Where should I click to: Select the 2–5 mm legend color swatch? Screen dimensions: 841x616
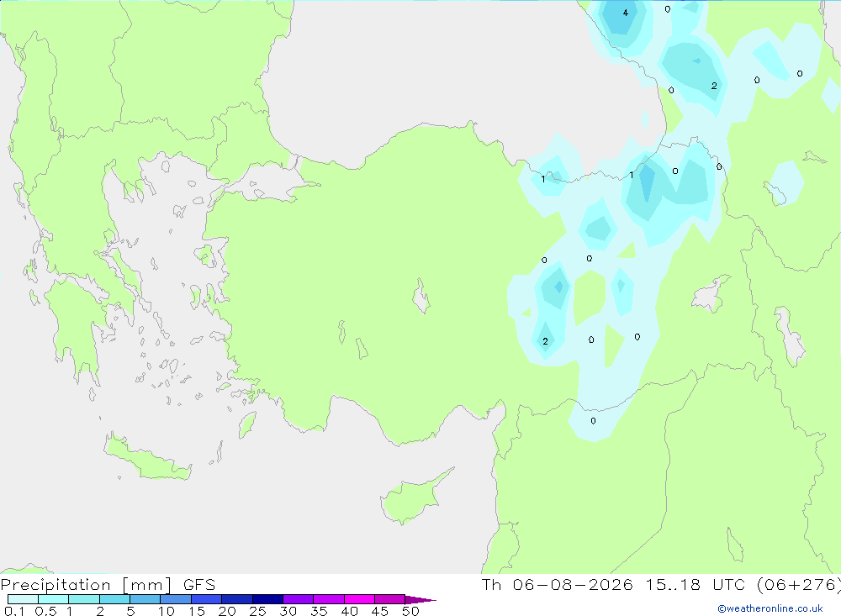tap(114, 599)
